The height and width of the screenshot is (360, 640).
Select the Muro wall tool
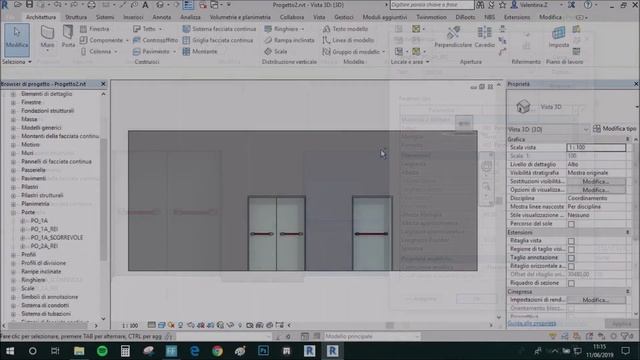coord(47,38)
